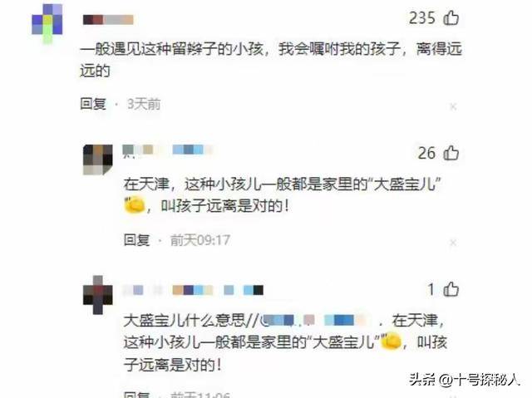This screenshot has width=532, height=398.
Task: Dismiss the reply posted 前天09:17
Action: pos(453,243)
